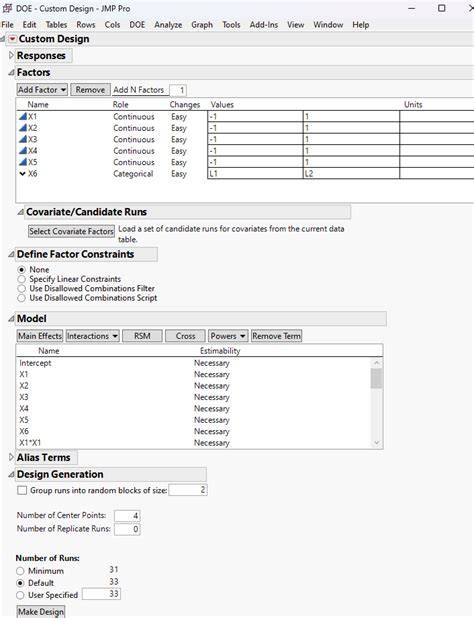474x618 pixels.
Task: Click the Main Effects button
Action: coord(40,336)
